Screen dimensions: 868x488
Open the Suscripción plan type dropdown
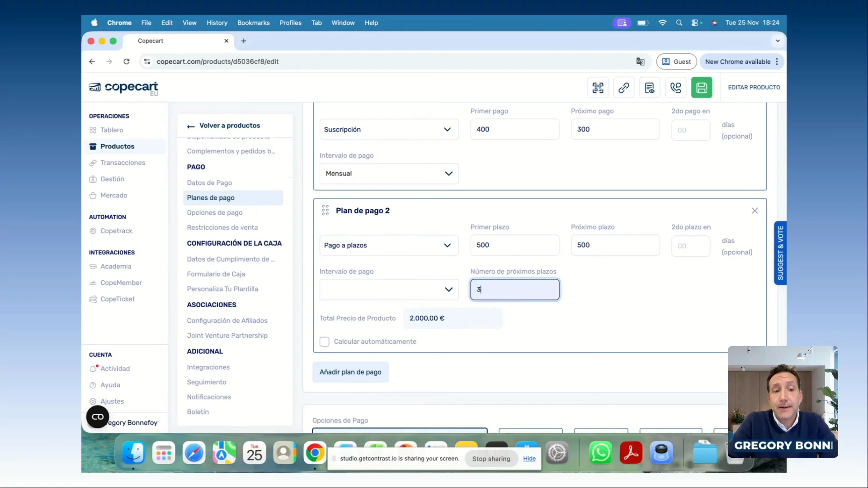click(x=389, y=130)
